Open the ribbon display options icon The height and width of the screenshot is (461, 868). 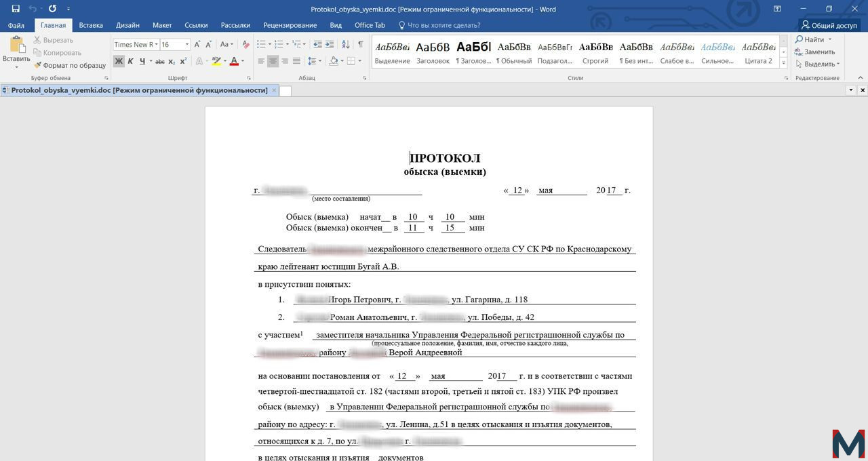tap(777, 9)
